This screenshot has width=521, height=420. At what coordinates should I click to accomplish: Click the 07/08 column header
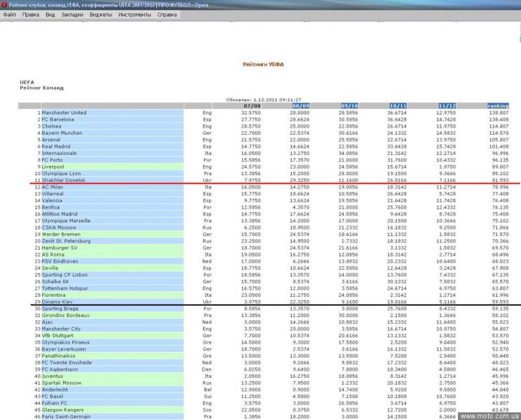tap(252, 106)
